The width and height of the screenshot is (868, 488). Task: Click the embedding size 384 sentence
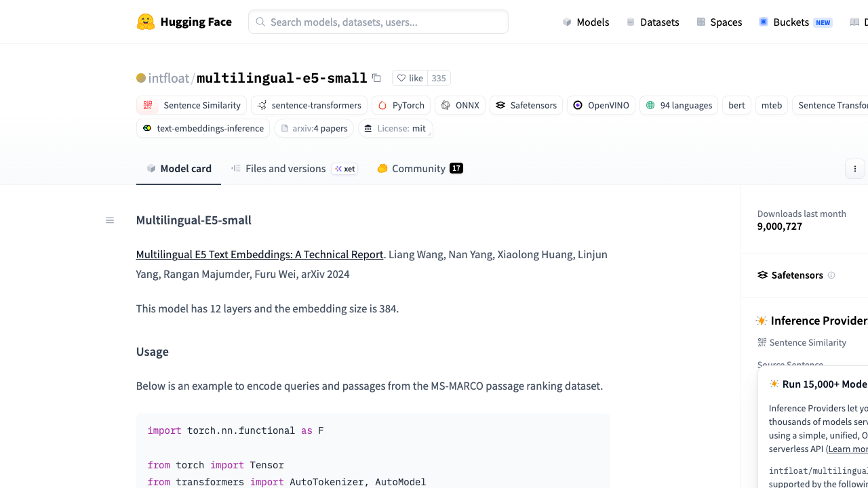point(267,309)
